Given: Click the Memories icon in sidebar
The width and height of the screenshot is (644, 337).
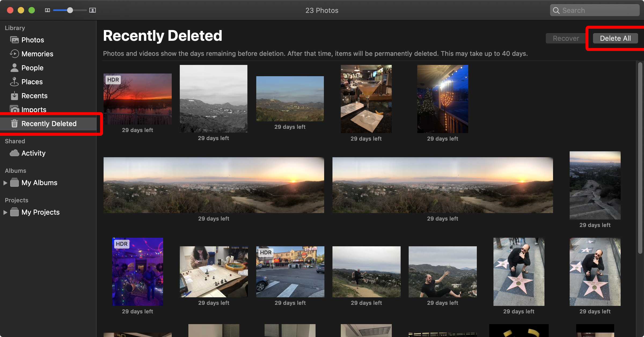Looking at the screenshot, I should (14, 54).
